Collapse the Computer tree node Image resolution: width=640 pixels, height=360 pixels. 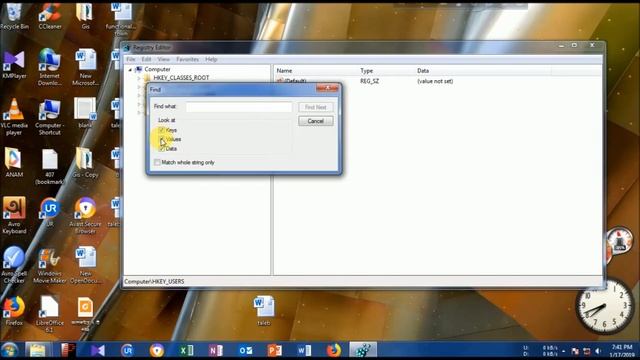130,70
